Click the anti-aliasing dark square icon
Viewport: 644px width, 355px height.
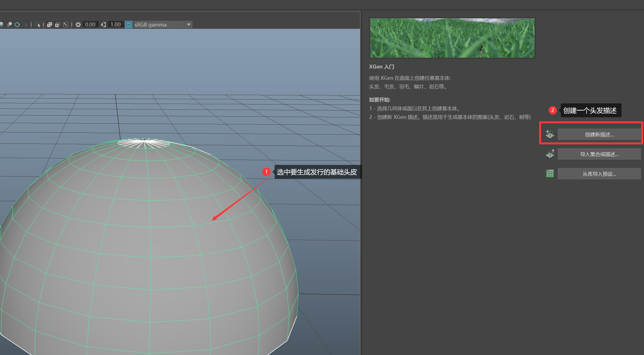click(x=26, y=25)
